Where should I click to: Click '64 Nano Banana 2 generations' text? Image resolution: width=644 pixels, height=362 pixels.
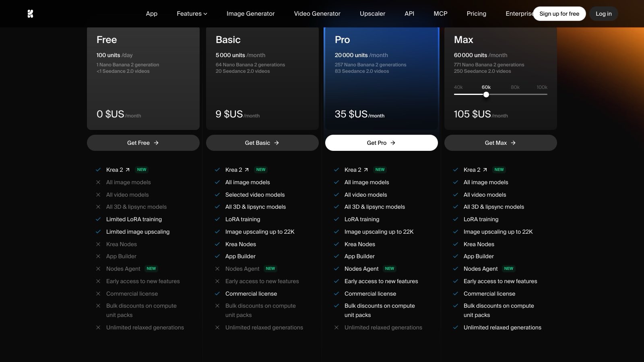tap(250, 65)
